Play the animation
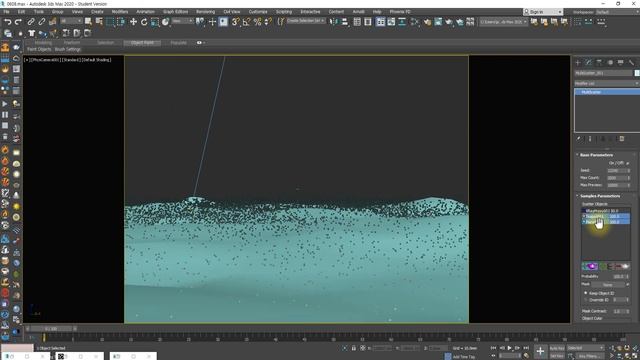 pyautogui.click(x=509, y=348)
